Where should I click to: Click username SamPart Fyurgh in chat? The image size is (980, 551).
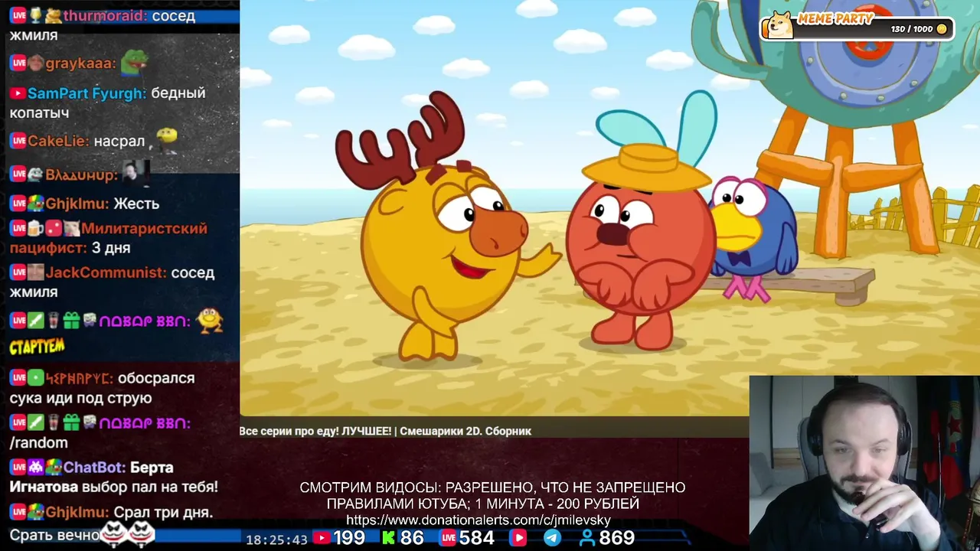[87, 93]
